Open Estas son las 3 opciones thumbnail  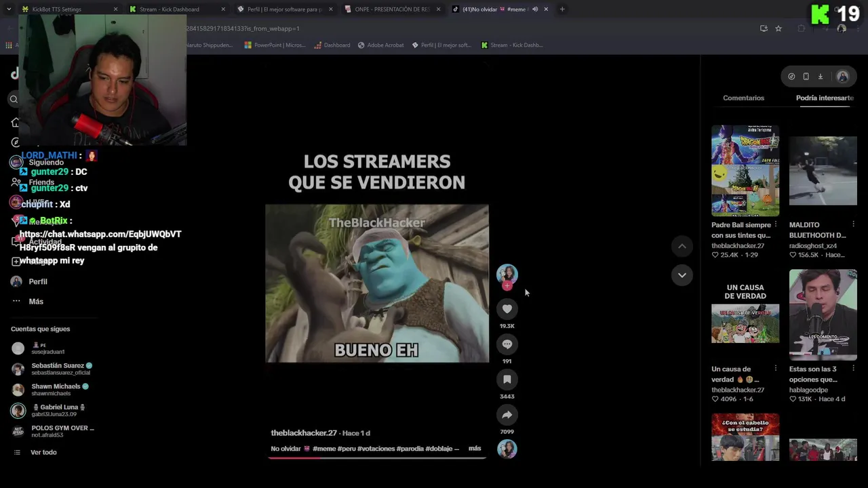[x=823, y=314]
